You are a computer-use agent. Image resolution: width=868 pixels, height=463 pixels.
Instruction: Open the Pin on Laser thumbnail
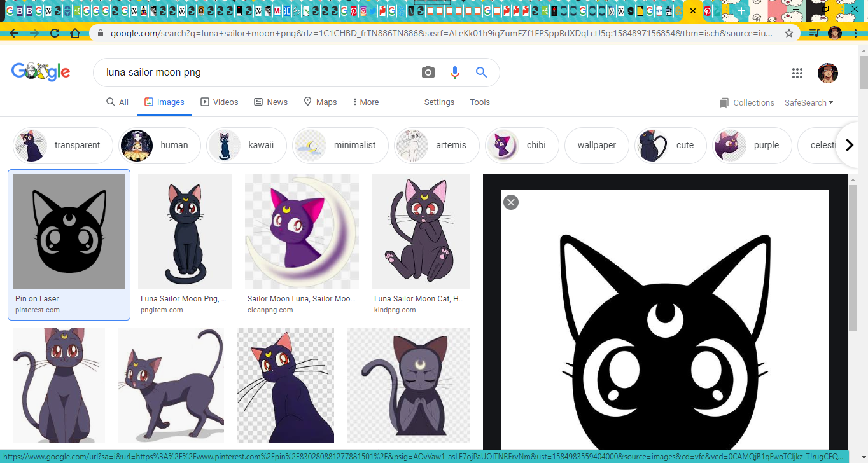[69, 231]
